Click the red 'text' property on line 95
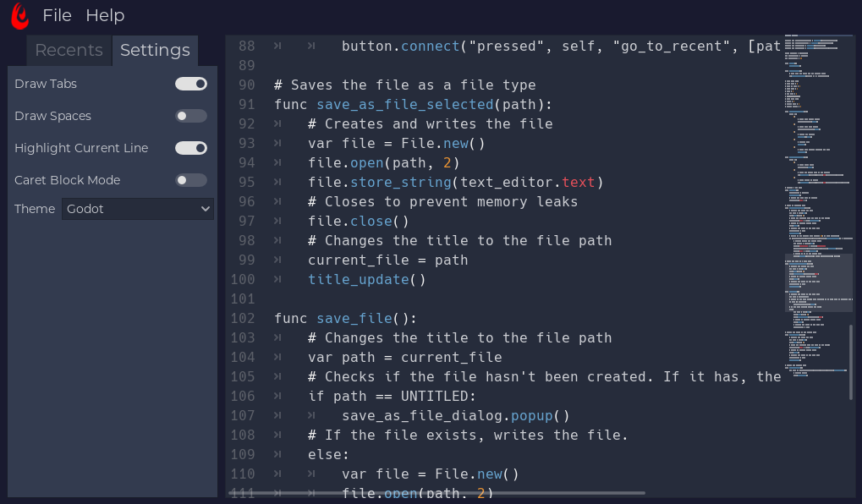862x504 pixels. coord(579,182)
